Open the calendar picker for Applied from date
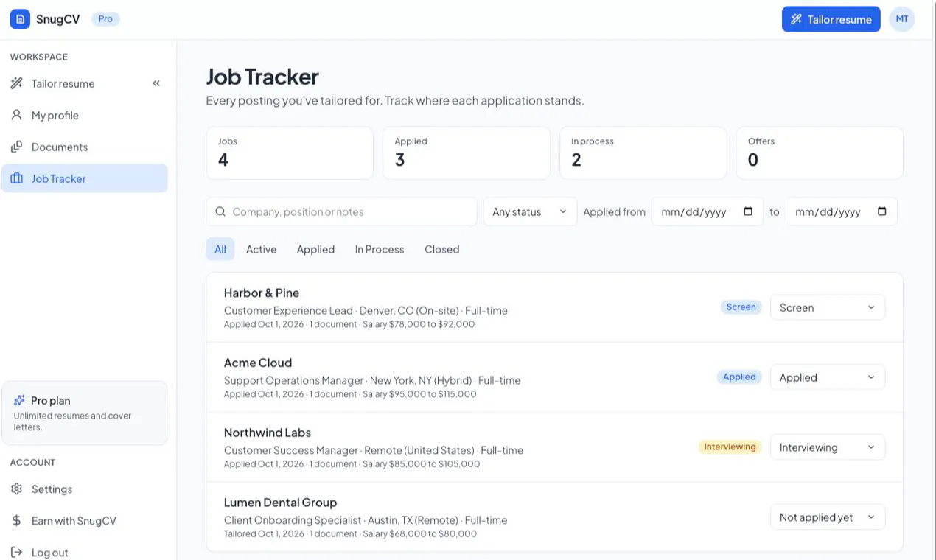Screen dimensions: 936x560 [748, 211]
